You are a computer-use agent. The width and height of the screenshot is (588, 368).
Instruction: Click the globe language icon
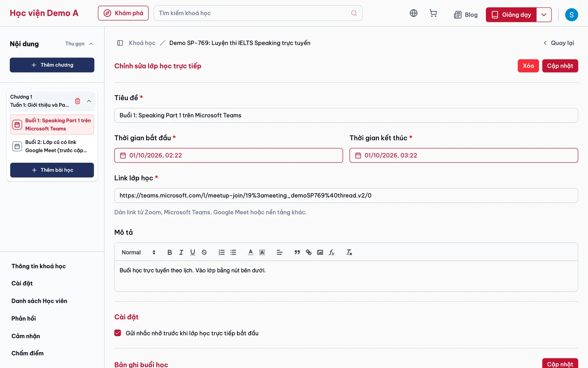click(413, 13)
